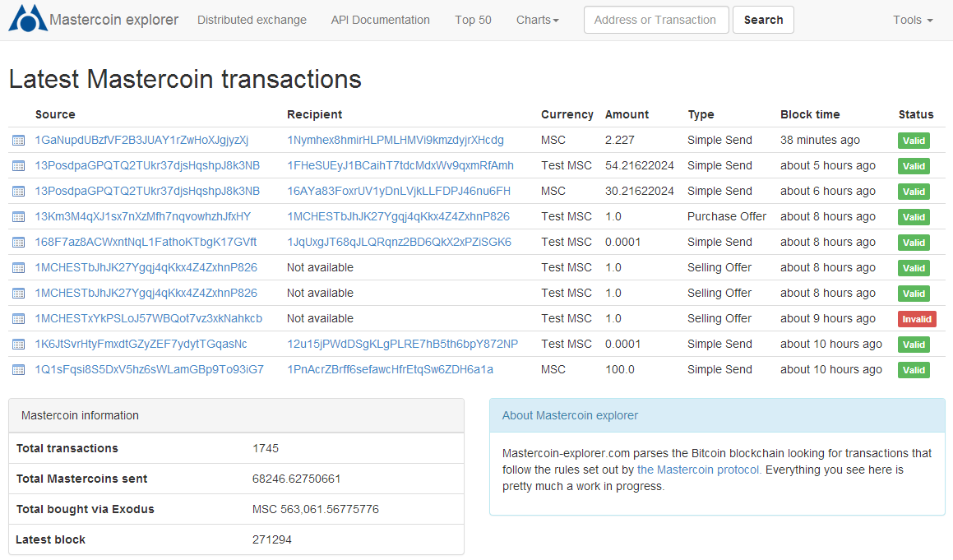This screenshot has width=953, height=560.
Task: Open the Tools dropdown menu
Action: click(913, 20)
